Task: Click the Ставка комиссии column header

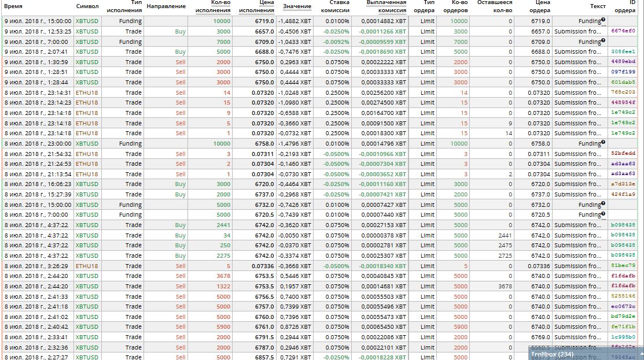Action: click(x=335, y=6)
